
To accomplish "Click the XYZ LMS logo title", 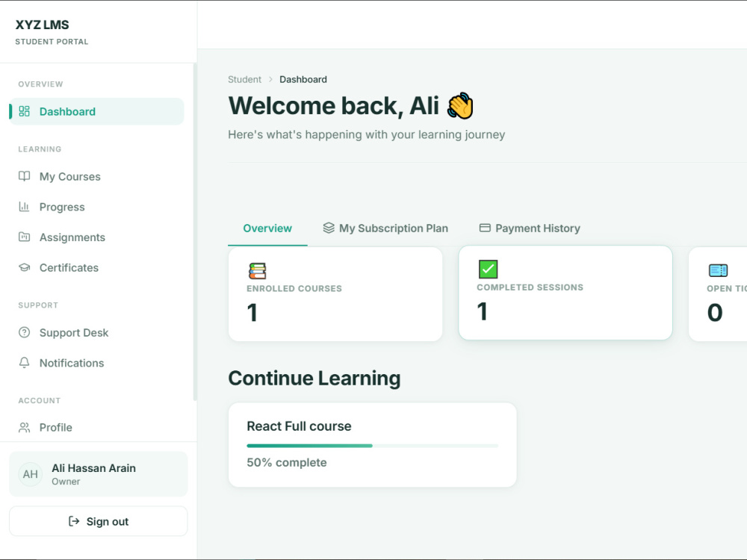I will (42, 25).
